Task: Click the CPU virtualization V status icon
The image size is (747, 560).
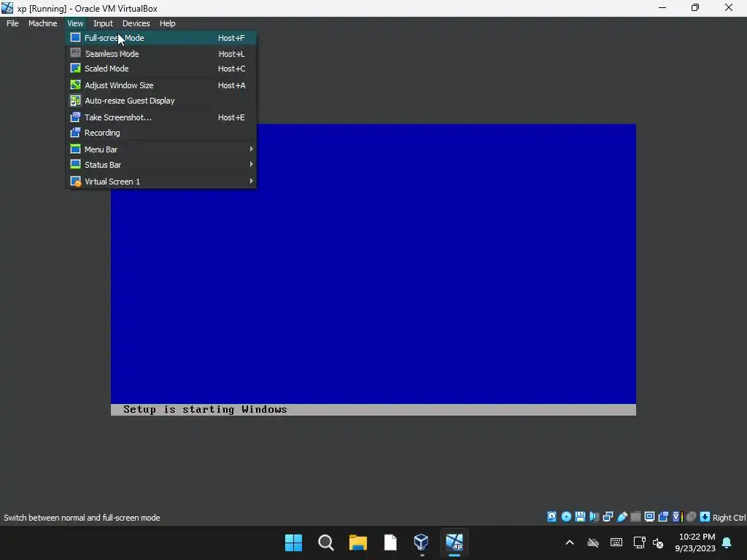Action: click(x=677, y=517)
